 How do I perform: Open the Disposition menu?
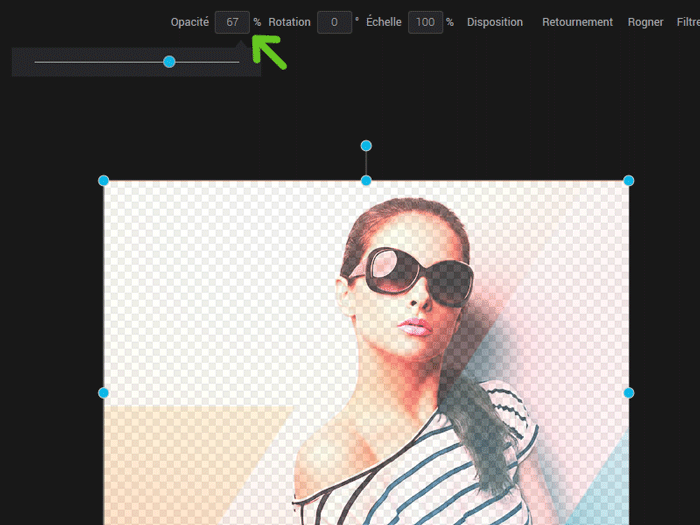tap(495, 22)
